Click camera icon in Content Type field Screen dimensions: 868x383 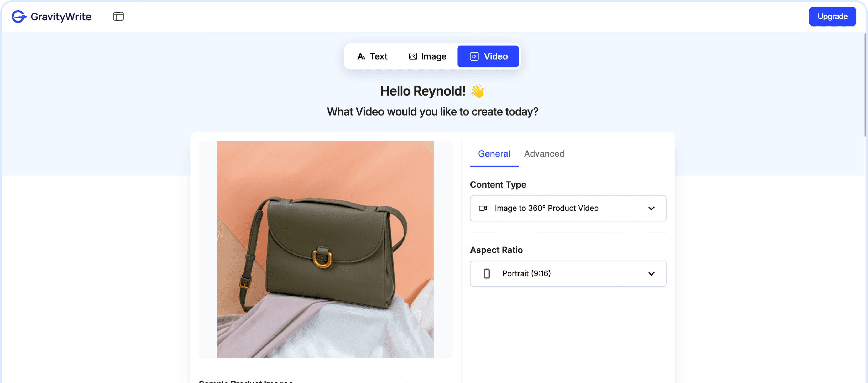coord(483,208)
